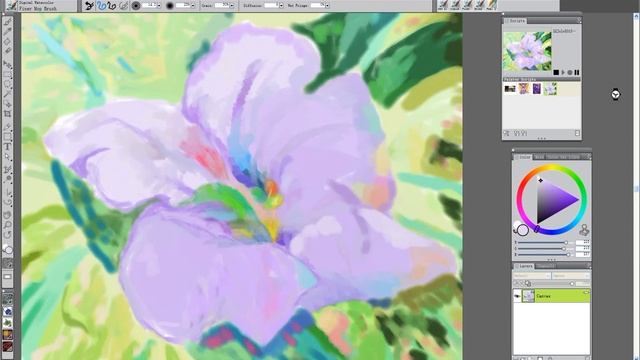Open the brush size dropdown arrow
Viewport: 640px width, 360px height.
click(x=159, y=6)
